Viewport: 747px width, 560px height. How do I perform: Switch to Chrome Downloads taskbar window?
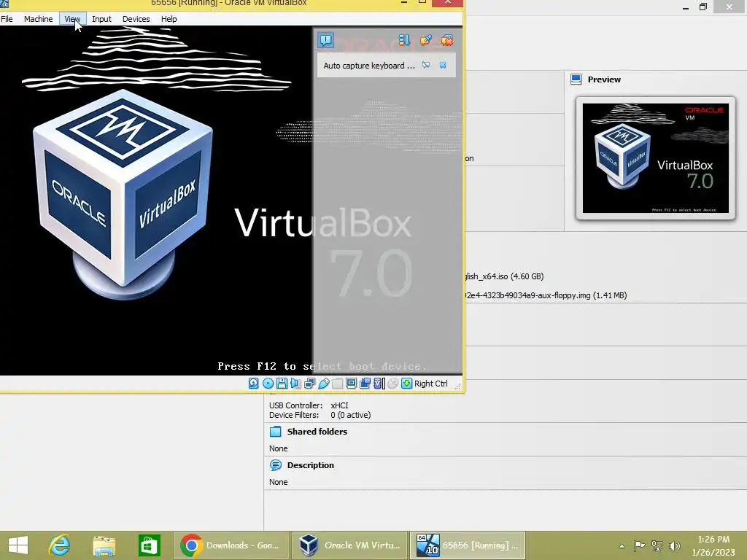(231, 545)
